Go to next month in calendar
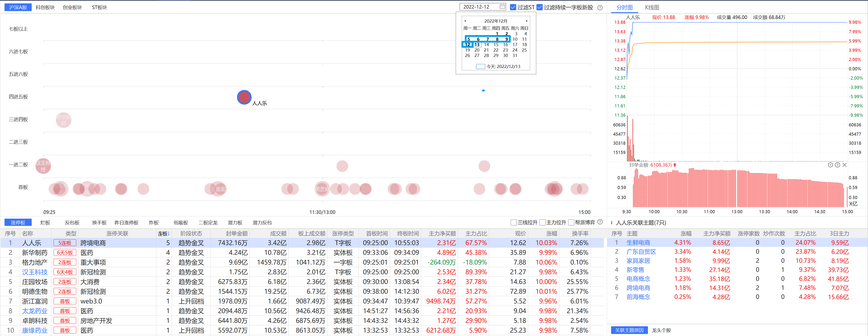Screen dimensions: 868x336 tap(527, 21)
